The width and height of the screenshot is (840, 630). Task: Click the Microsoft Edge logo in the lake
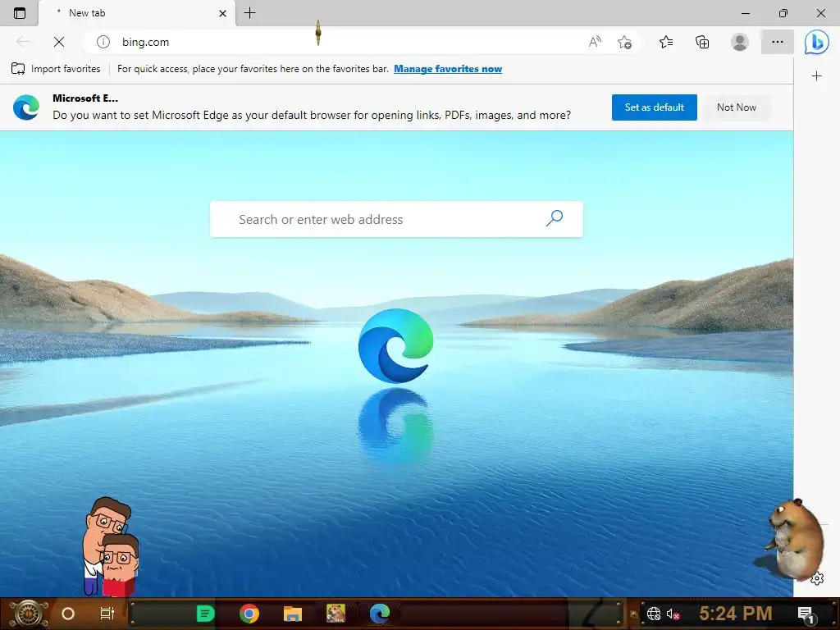tap(396, 345)
